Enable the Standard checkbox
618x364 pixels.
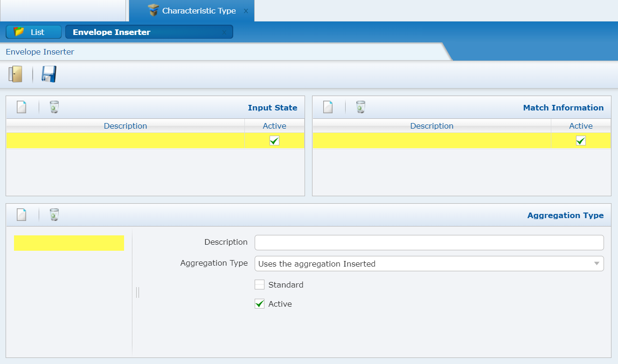click(x=259, y=285)
